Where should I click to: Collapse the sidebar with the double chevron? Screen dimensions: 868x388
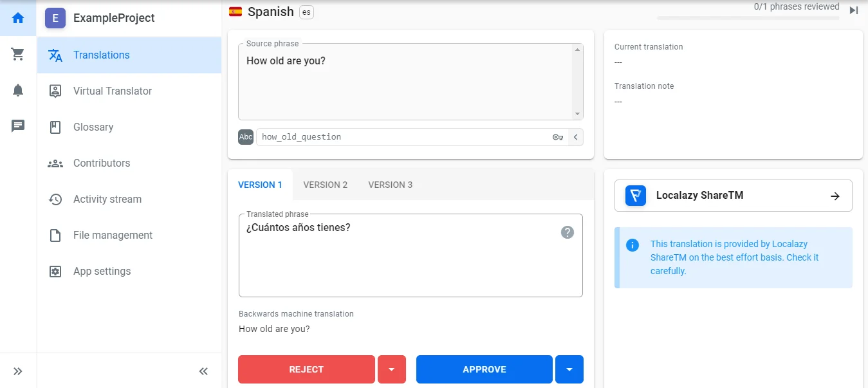point(203,371)
